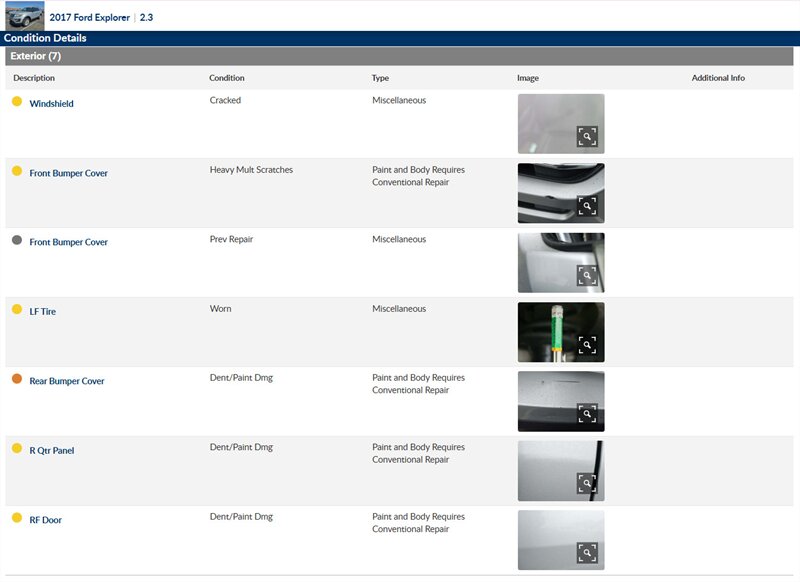The image size is (800, 582).
Task: Click yellow dot beside R Qtr Panel
Action: (17, 448)
